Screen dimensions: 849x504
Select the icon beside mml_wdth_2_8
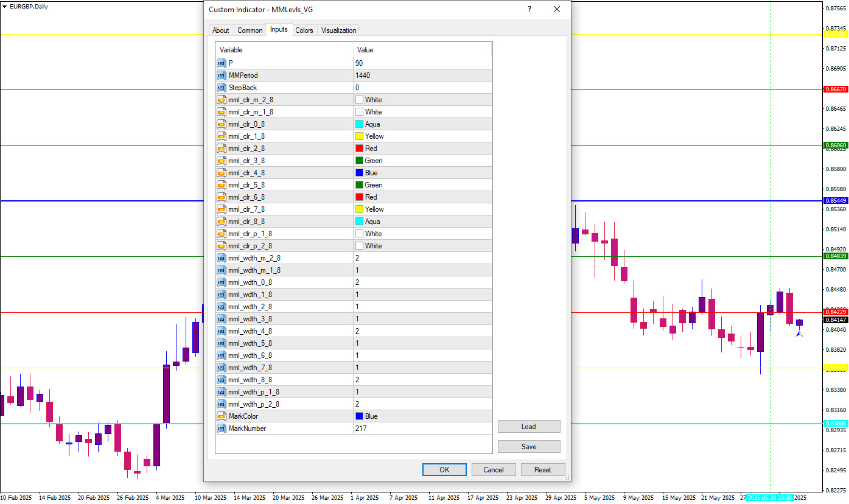click(222, 307)
